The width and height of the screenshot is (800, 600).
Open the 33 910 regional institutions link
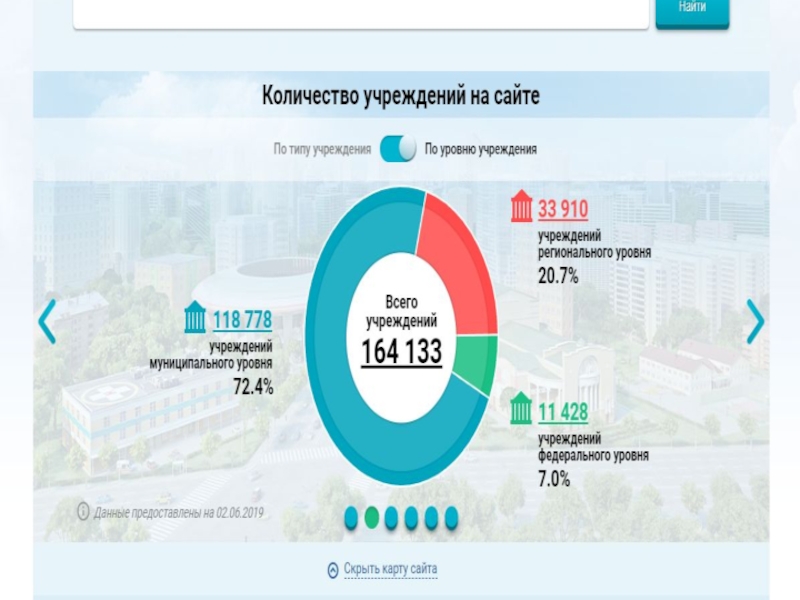(563, 210)
